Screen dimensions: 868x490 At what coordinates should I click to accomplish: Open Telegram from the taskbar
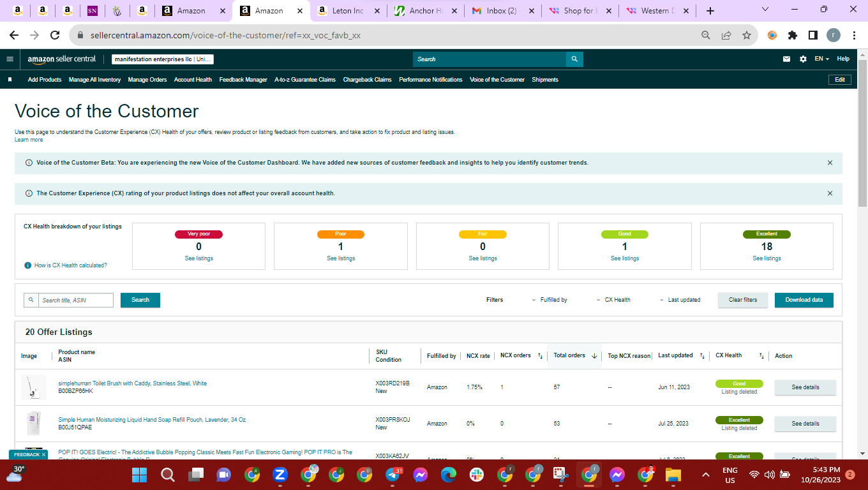[394, 475]
